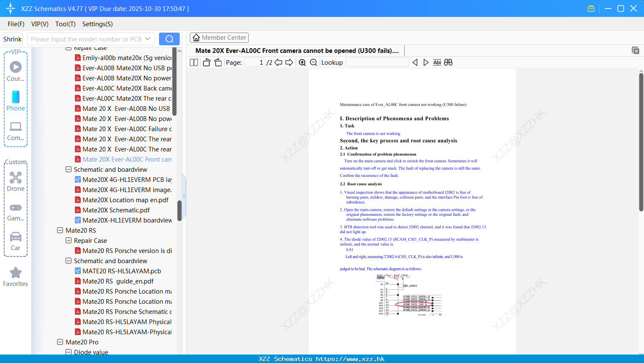644x363 pixels.
Task: Select the Mate 20X document tab
Action: (x=297, y=51)
